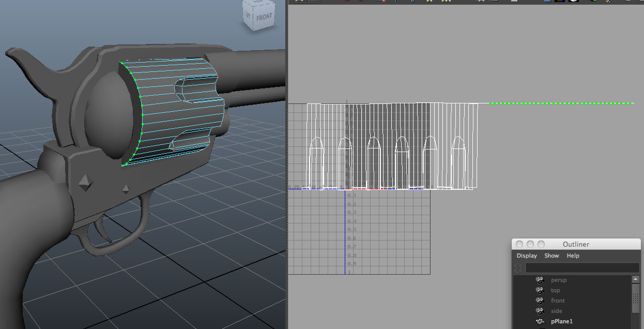
Task: Toggle the display image button in the UV editor
Action: coord(547,2)
